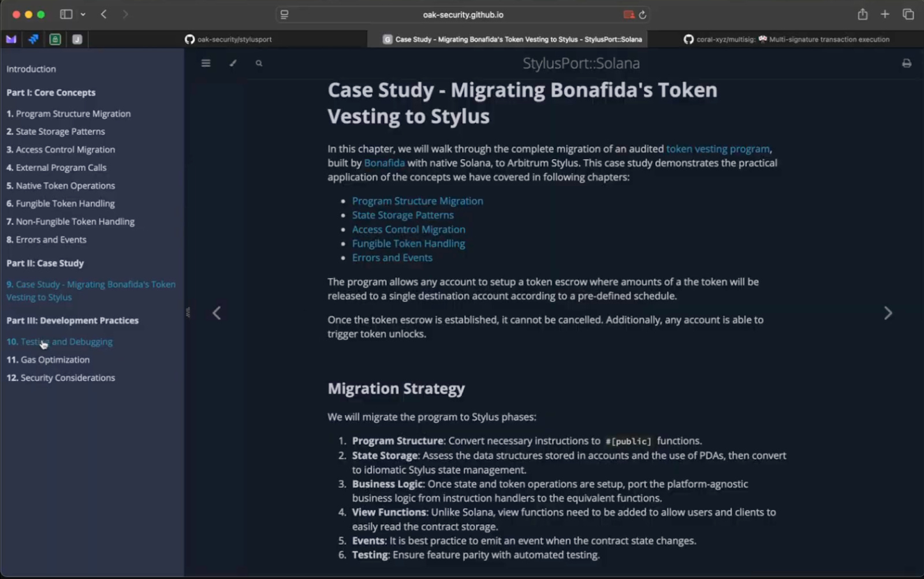Viewport: 924px width, 579px height.
Task: Click the sidebar resize handle
Action: tap(188, 313)
